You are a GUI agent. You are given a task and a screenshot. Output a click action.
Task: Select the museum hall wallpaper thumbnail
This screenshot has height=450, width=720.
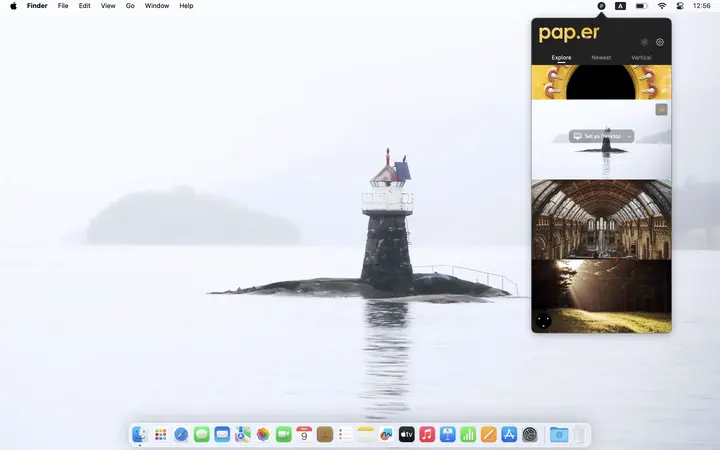[x=601, y=219]
